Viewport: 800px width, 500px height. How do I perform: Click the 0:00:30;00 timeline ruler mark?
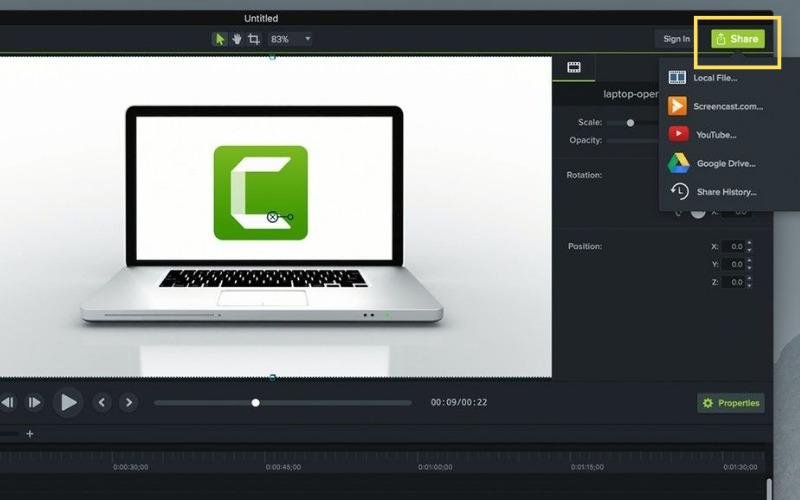tap(131, 467)
